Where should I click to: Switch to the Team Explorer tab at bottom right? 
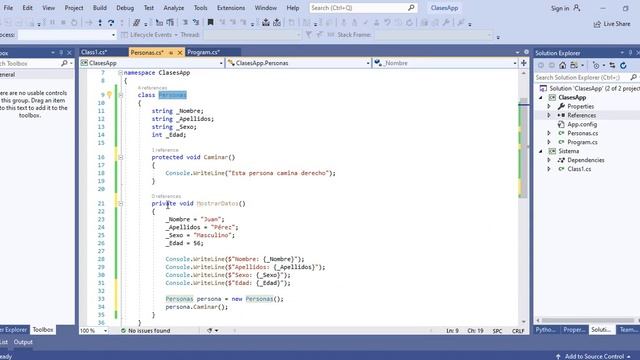[x=628, y=330]
